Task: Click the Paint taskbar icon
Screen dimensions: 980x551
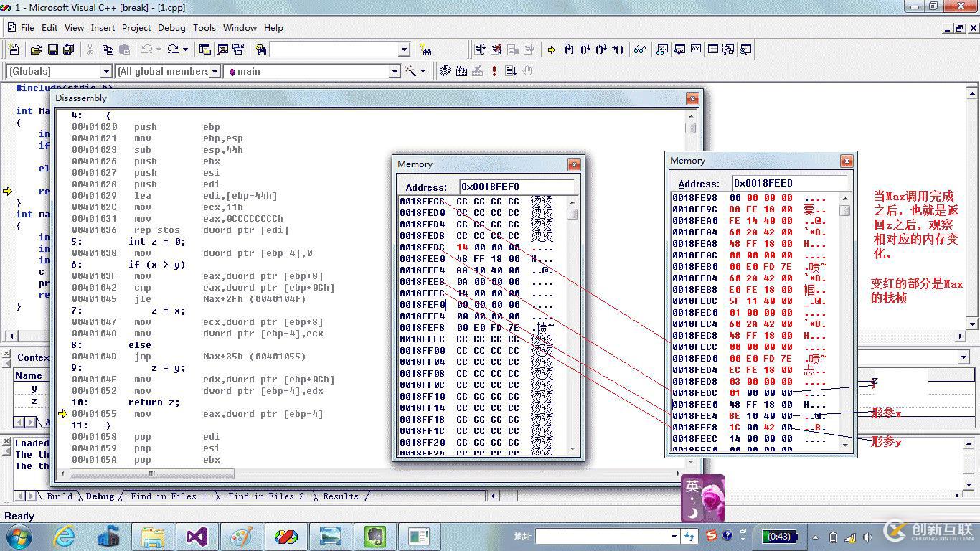Action: pos(241,536)
